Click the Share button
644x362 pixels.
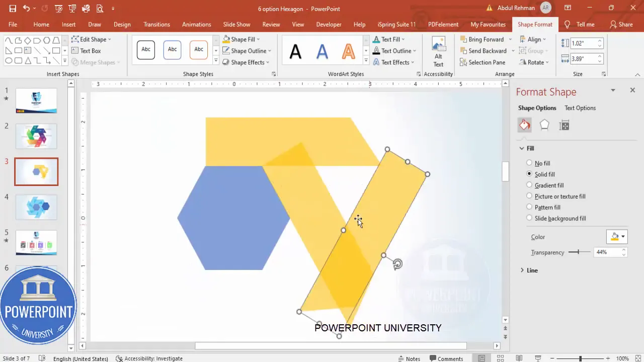tap(621, 24)
